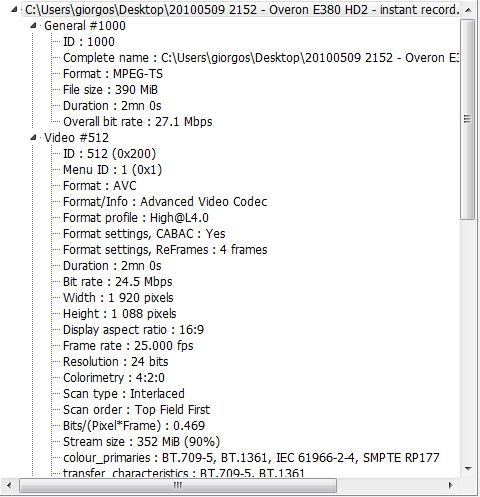The image size is (480, 497).
Task: Select the 'Bit rate : 24.5 Mbps' row
Action: tap(118, 282)
